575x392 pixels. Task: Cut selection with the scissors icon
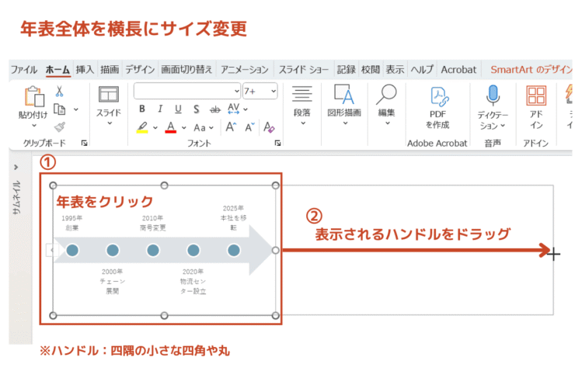59,92
